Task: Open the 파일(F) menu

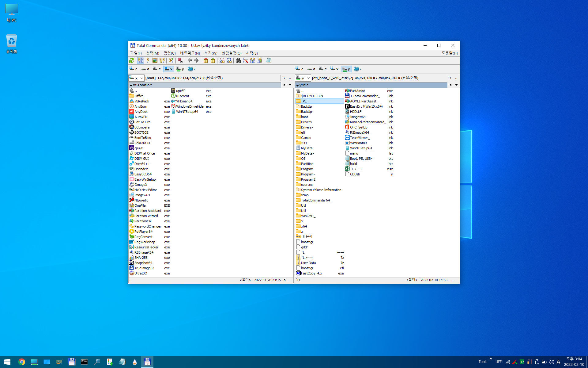Action: tap(136, 53)
